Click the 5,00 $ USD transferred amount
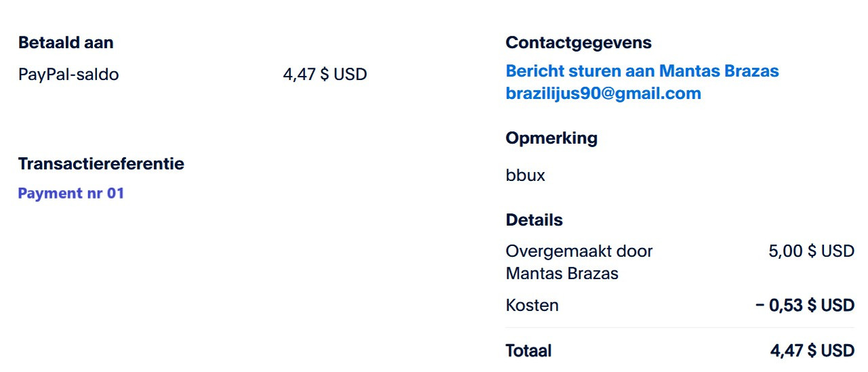The width and height of the screenshot is (868, 372). [x=811, y=251]
